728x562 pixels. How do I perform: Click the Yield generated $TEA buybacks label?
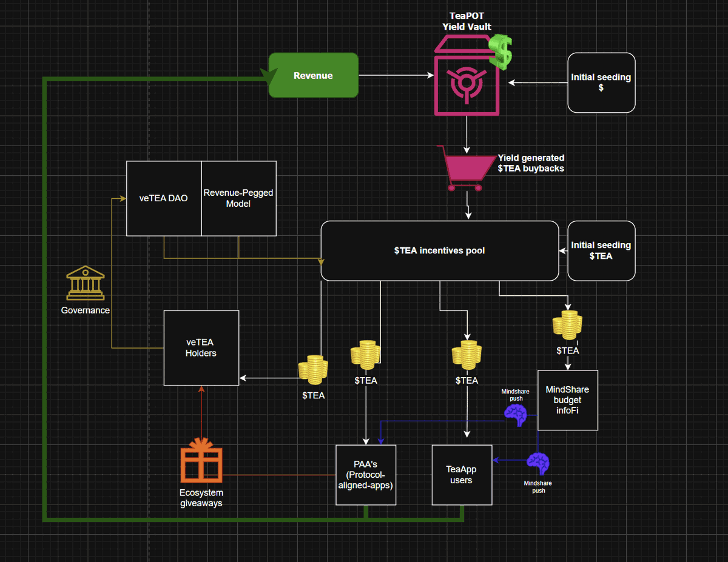click(x=531, y=163)
